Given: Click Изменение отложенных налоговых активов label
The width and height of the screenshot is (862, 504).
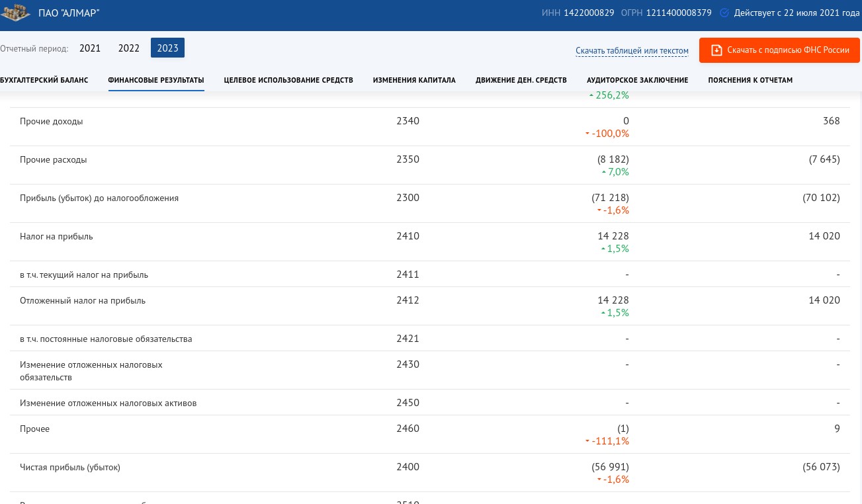Looking at the screenshot, I should coord(108,403).
